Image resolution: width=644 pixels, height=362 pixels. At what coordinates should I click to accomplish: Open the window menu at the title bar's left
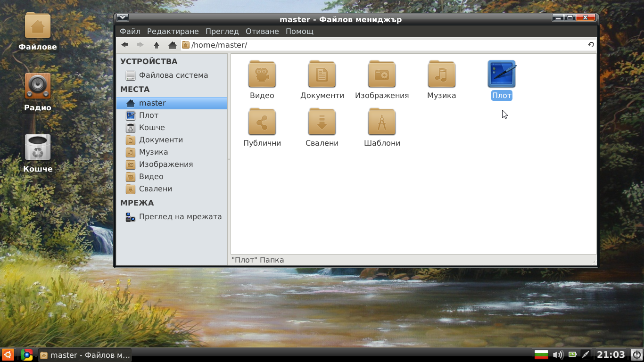coord(123,18)
